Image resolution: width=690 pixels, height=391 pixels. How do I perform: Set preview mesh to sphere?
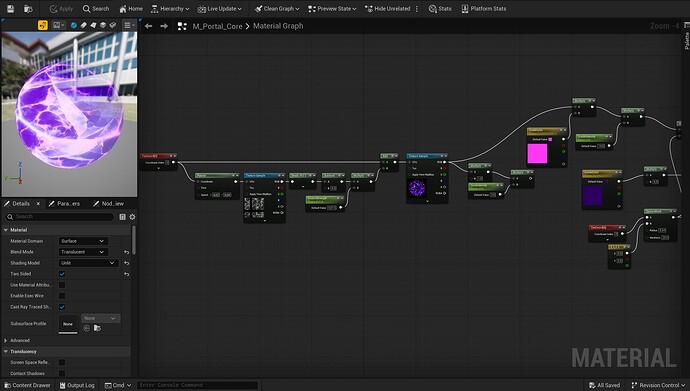tap(73, 25)
